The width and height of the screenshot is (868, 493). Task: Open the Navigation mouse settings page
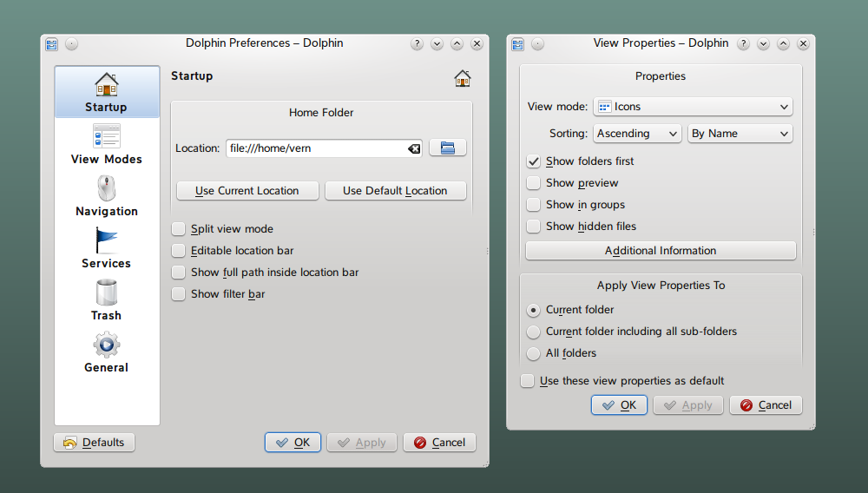coord(106,196)
